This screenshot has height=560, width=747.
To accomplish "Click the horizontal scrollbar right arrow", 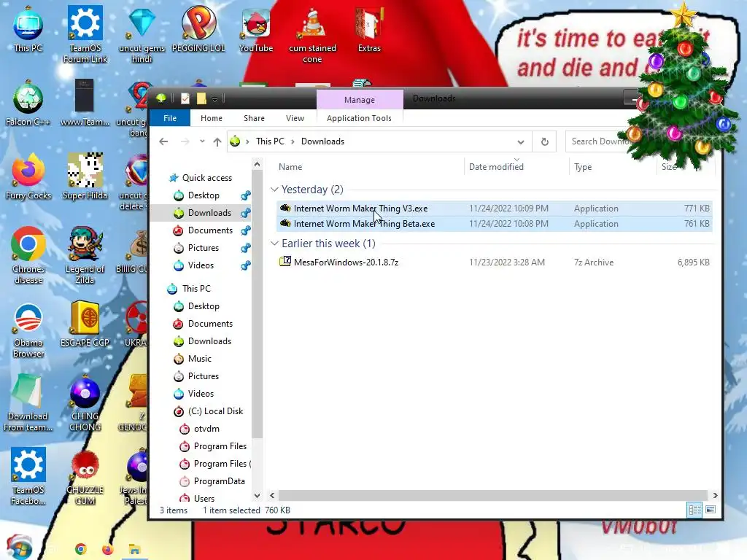I will pyautogui.click(x=715, y=495).
